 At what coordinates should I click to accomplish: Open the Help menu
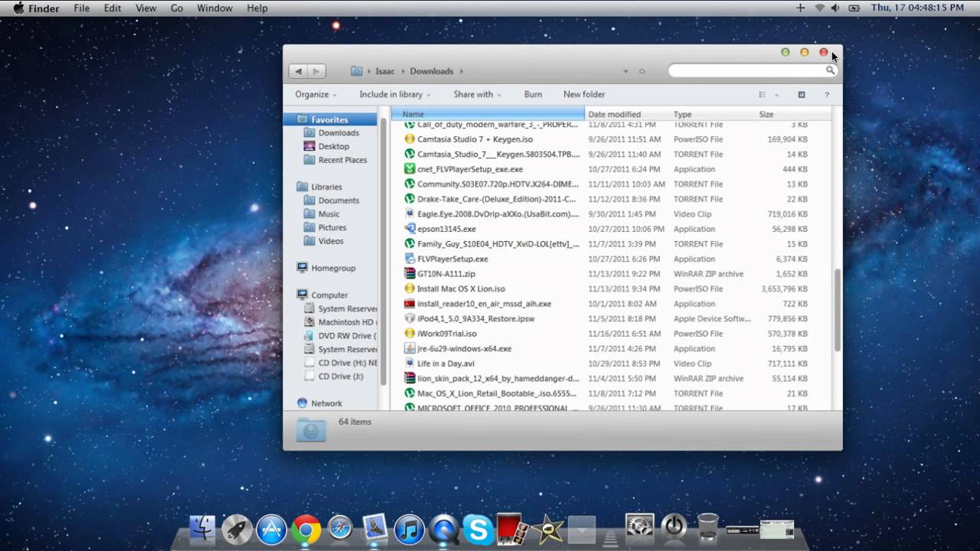pyautogui.click(x=257, y=8)
